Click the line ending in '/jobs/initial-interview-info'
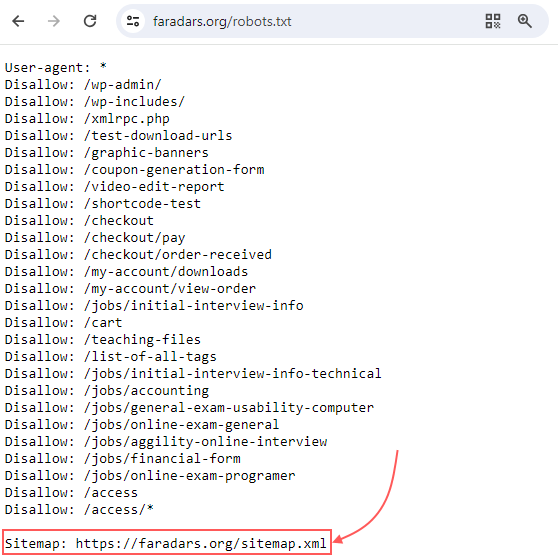The width and height of the screenshot is (558, 557). tap(154, 306)
